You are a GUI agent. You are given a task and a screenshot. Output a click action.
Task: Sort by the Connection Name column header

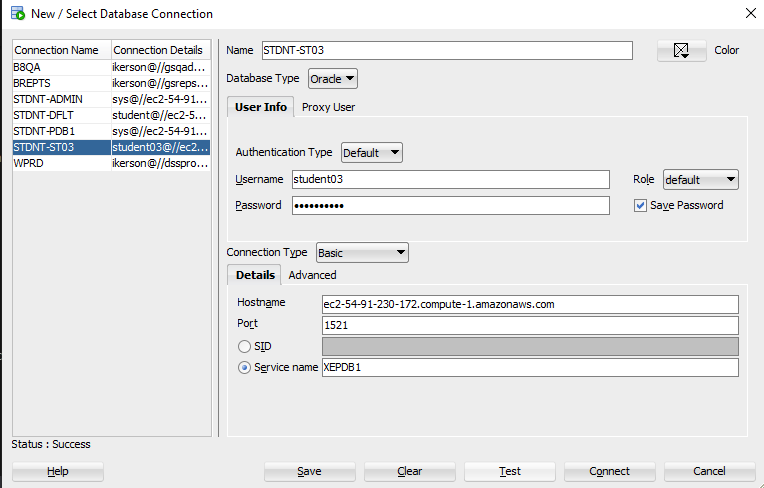(x=62, y=50)
